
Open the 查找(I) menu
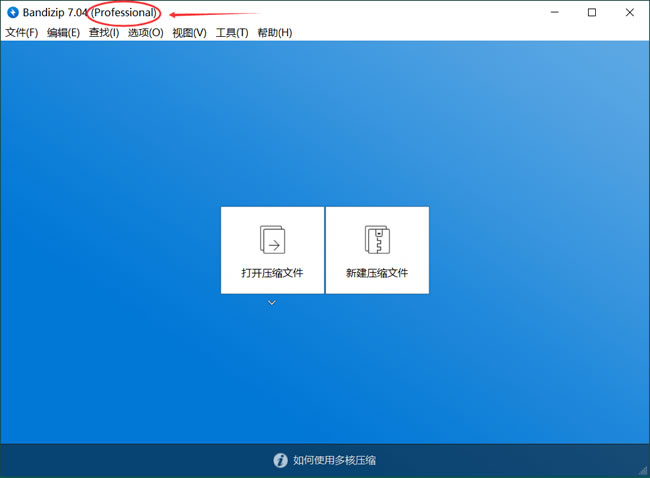[104, 33]
